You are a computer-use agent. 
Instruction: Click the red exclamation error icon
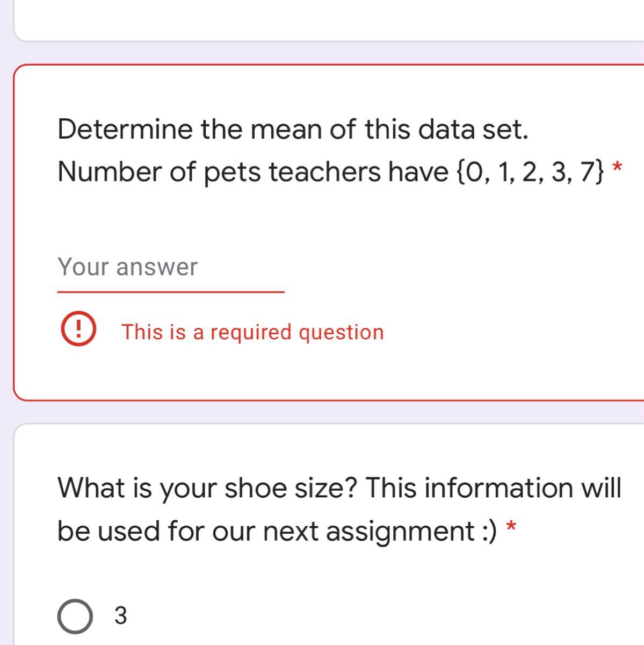pyautogui.click(x=78, y=329)
